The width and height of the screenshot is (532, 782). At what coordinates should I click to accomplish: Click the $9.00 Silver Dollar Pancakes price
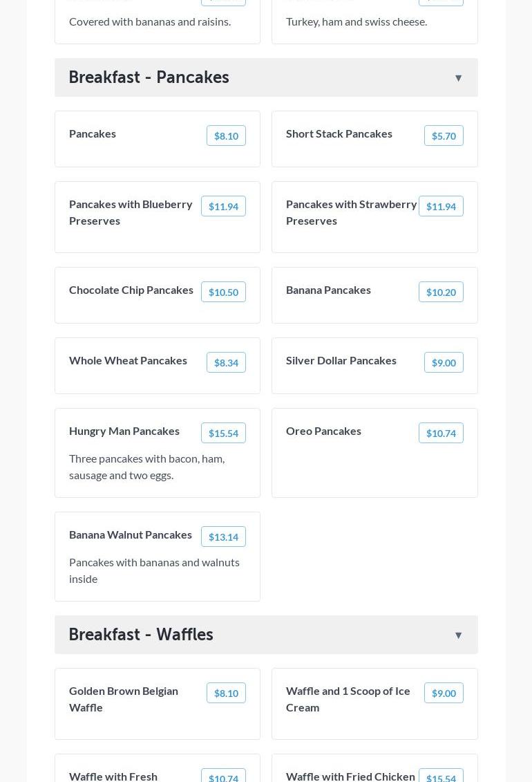(443, 362)
